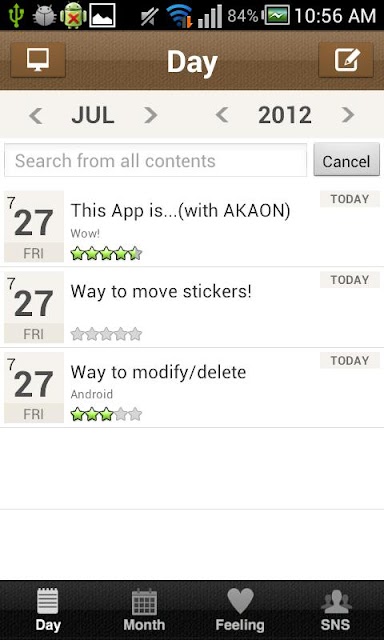Open entry Way to modify/delete
384x640 pixels.
point(192,388)
